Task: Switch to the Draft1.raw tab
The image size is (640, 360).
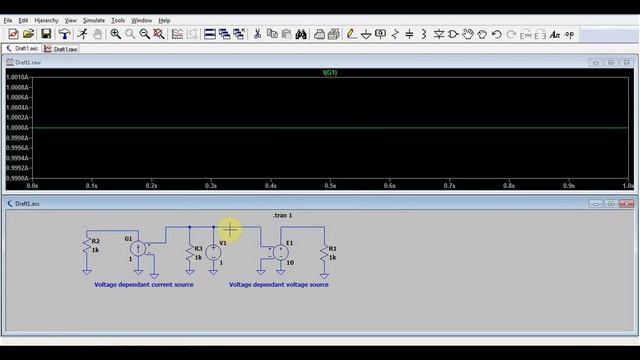Action: (x=60, y=49)
